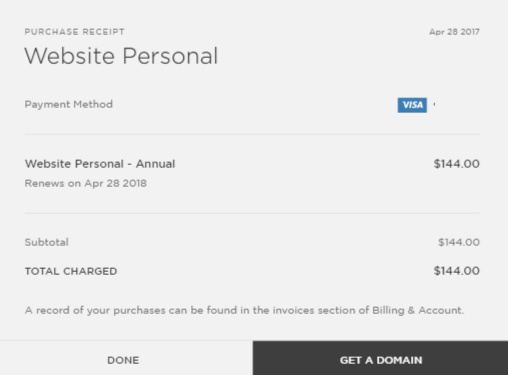Click the Subtotal amount $144.00
The width and height of the screenshot is (508, 375).
(x=459, y=242)
